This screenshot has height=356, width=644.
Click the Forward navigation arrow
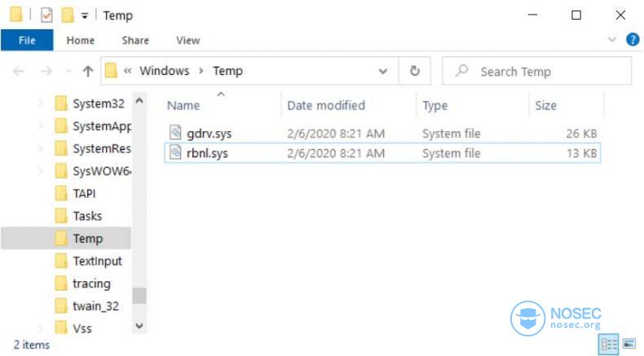click(x=46, y=72)
